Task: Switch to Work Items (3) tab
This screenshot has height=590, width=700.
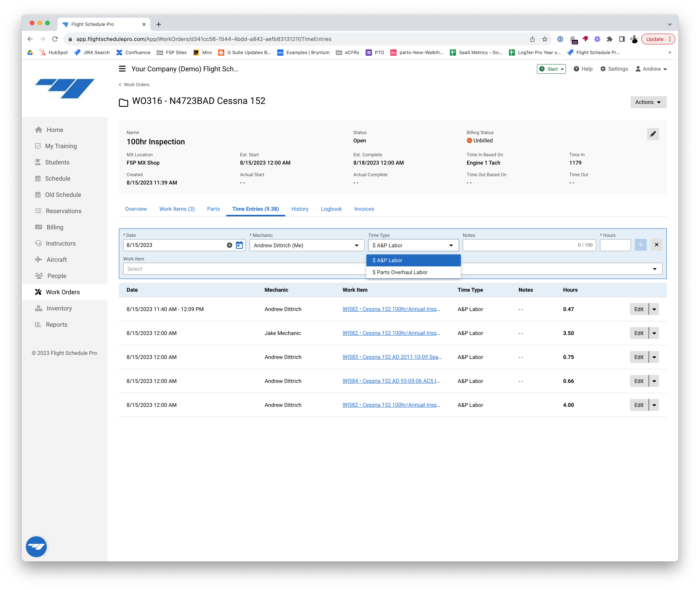Action: (x=177, y=209)
